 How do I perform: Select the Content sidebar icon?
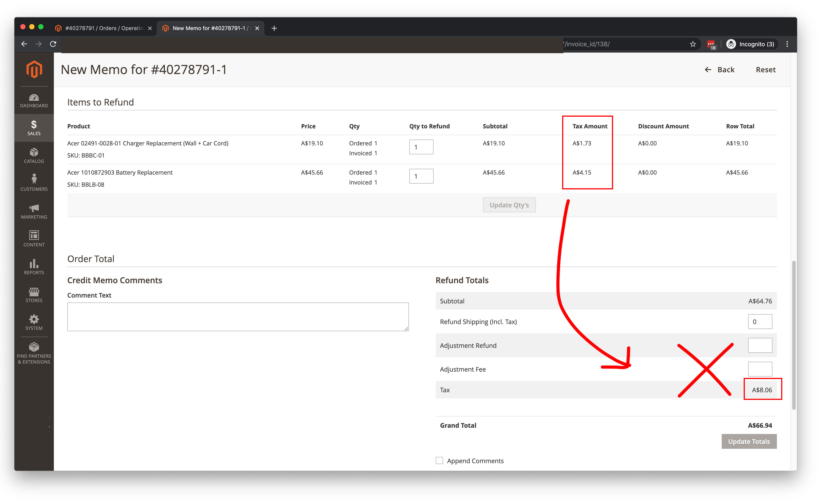(33, 239)
